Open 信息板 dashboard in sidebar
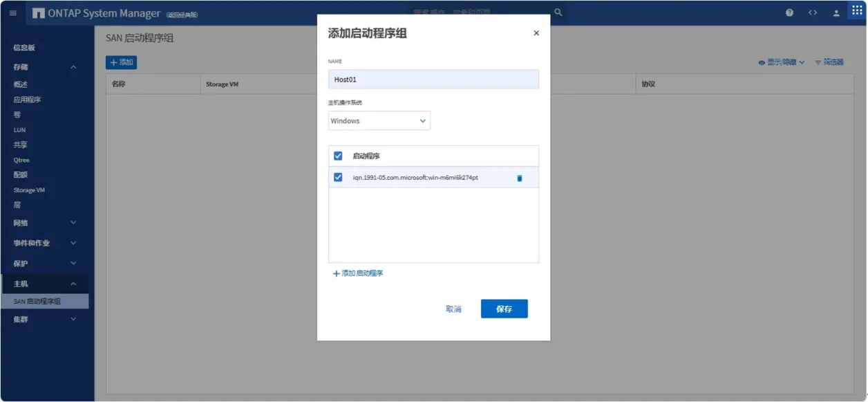This screenshot has height=402, width=868. coord(24,47)
